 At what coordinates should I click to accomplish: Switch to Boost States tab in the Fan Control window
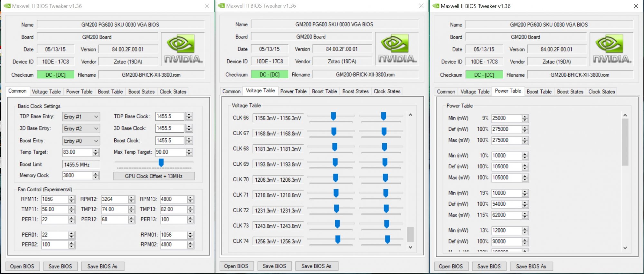(x=141, y=92)
